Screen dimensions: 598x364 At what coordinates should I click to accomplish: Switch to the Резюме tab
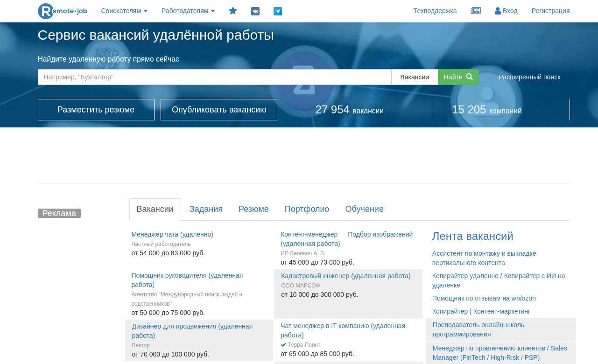tap(253, 209)
